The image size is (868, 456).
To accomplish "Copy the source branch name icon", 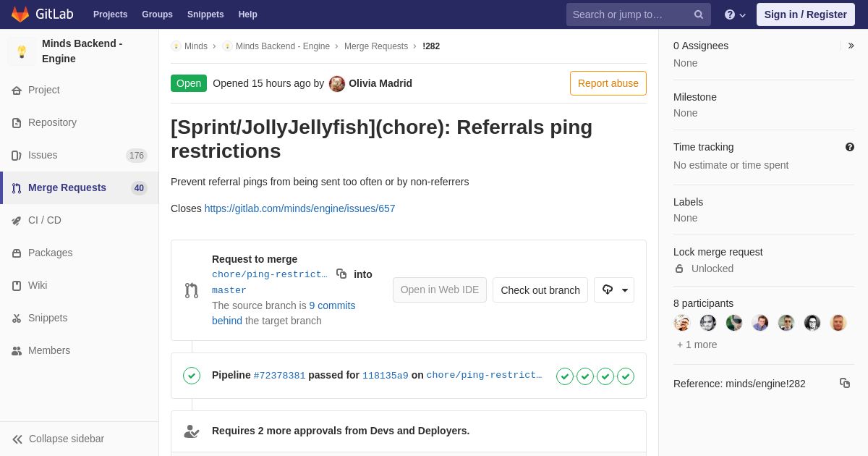I will [x=341, y=274].
